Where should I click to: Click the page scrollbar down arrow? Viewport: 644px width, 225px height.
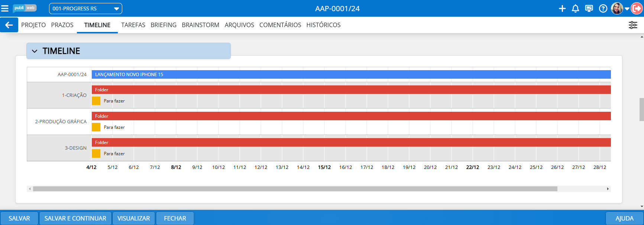pyautogui.click(x=642, y=207)
